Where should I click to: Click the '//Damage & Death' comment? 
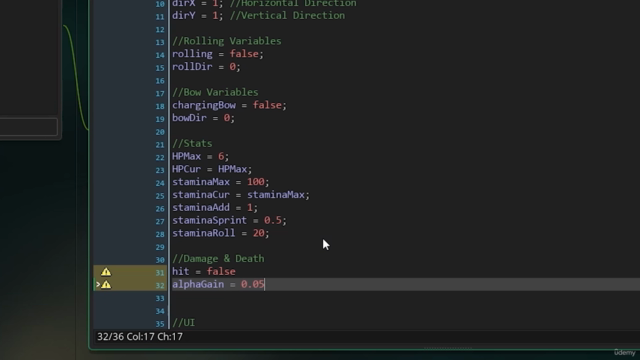pos(218,259)
